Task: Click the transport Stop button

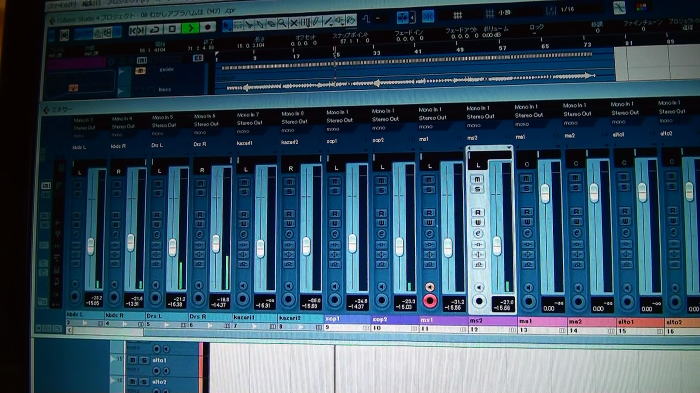Action: (x=172, y=29)
